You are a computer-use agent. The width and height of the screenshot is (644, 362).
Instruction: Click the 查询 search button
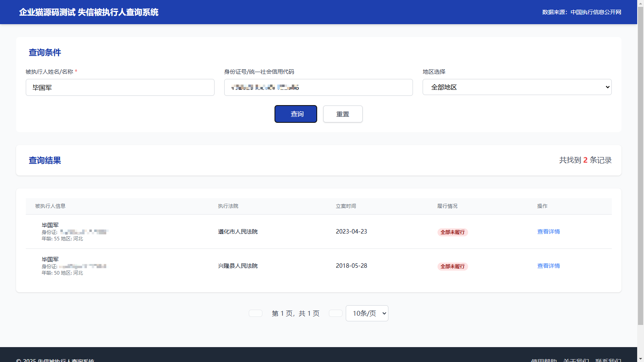click(x=295, y=114)
